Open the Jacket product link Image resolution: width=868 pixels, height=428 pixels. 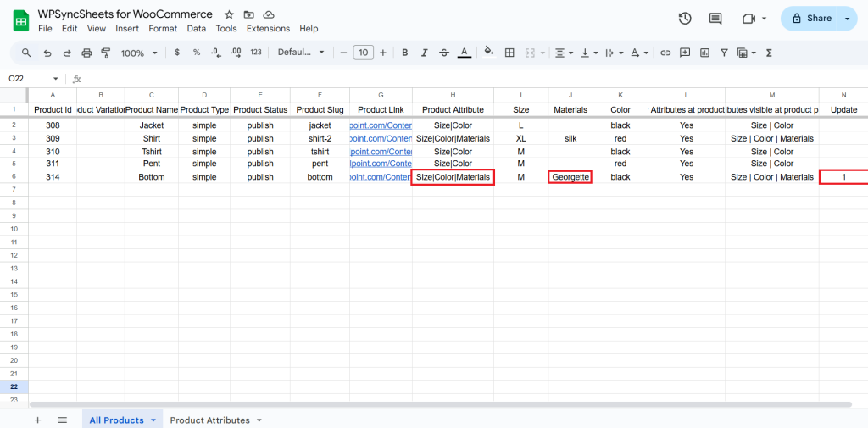point(381,125)
